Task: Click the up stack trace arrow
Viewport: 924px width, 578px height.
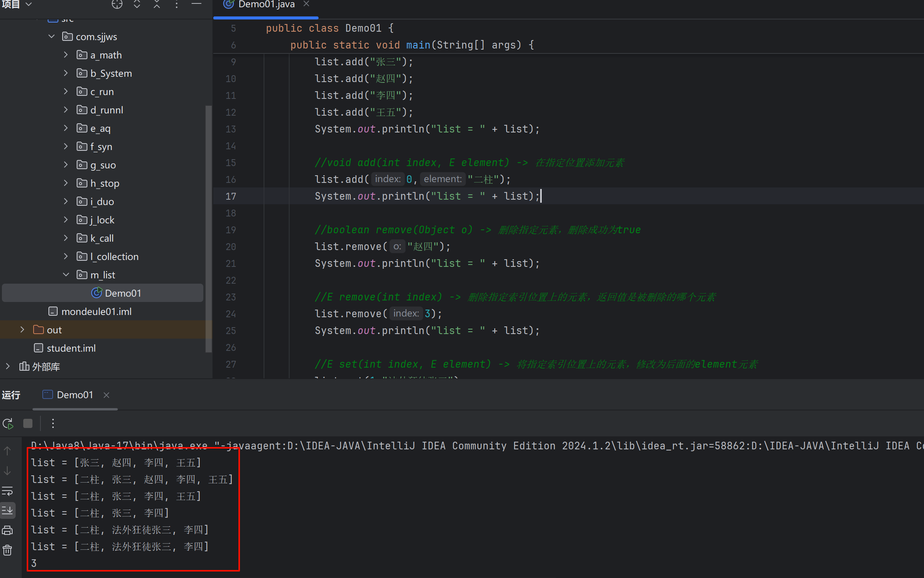Action: click(8, 451)
